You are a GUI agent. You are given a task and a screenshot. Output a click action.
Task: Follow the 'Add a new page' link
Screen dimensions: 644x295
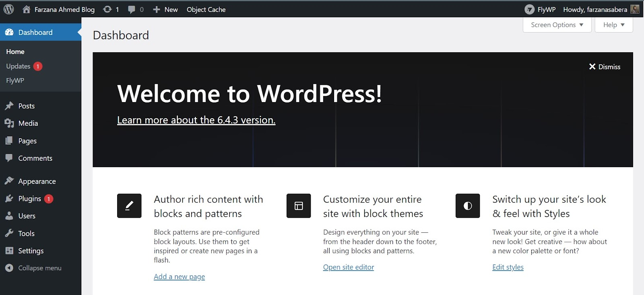[x=179, y=277]
